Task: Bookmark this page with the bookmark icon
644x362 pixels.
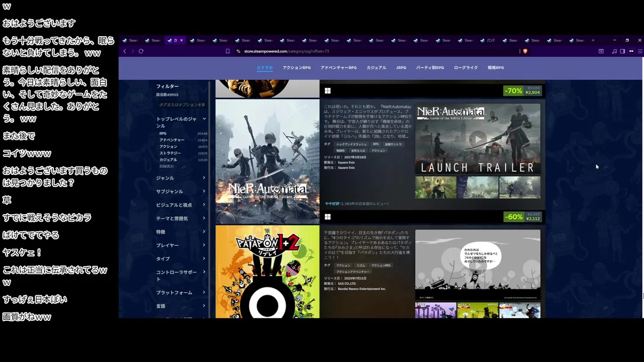Action: pos(227,51)
